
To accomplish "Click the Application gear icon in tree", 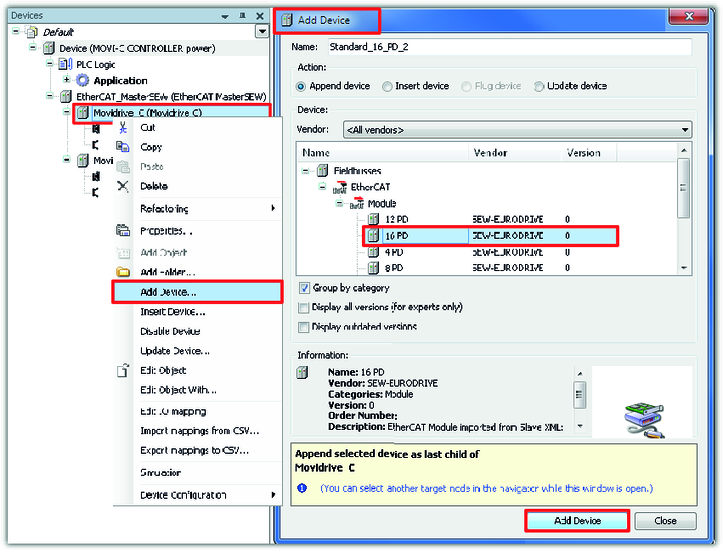I will pos(82,80).
